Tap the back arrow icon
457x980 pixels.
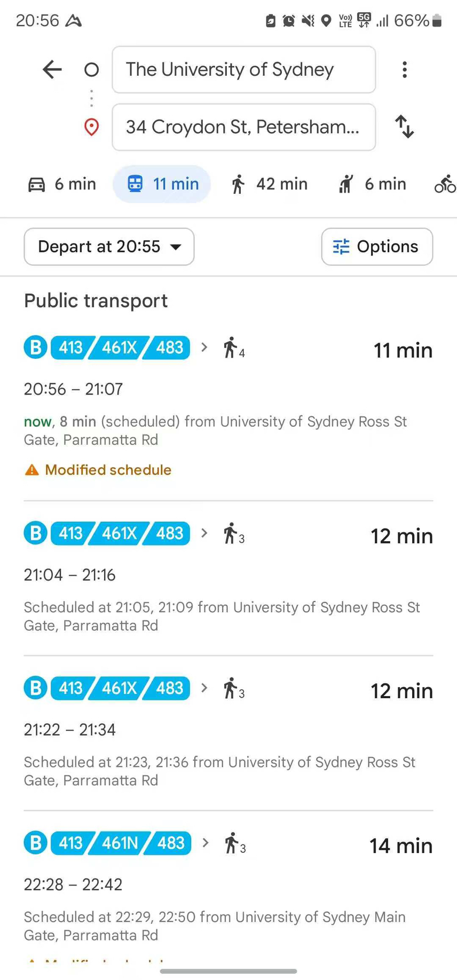coord(52,69)
